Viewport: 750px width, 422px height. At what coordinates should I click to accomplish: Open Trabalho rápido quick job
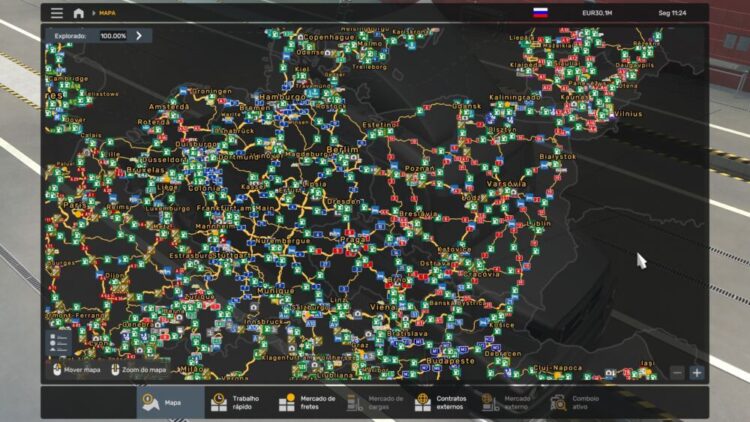point(236,402)
